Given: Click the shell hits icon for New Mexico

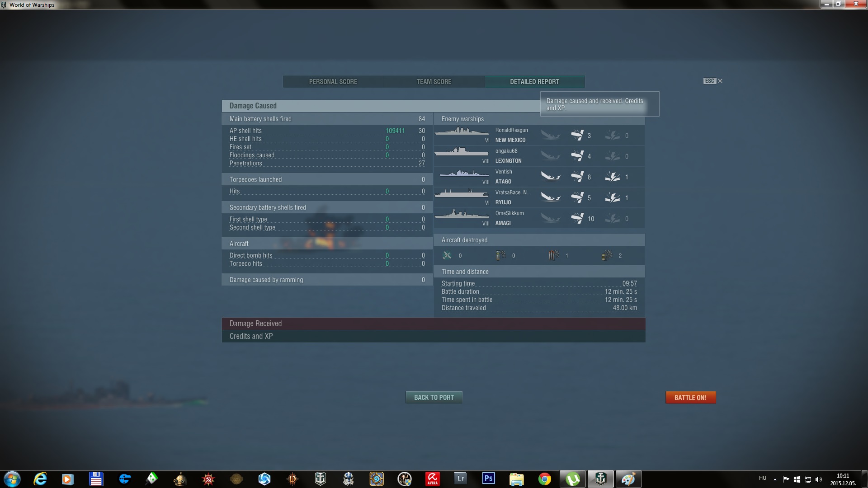Looking at the screenshot, I should coord(577,135).
